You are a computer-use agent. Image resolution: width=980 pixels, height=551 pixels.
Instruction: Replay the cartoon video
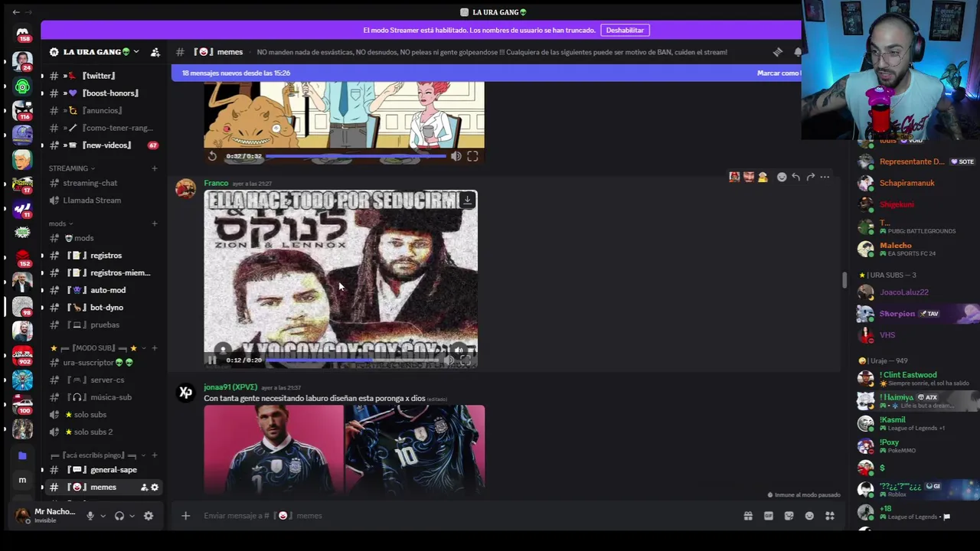coord(212,156)
